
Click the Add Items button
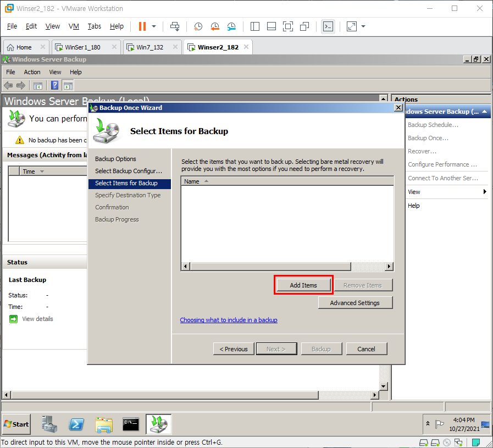click(303, 285)
